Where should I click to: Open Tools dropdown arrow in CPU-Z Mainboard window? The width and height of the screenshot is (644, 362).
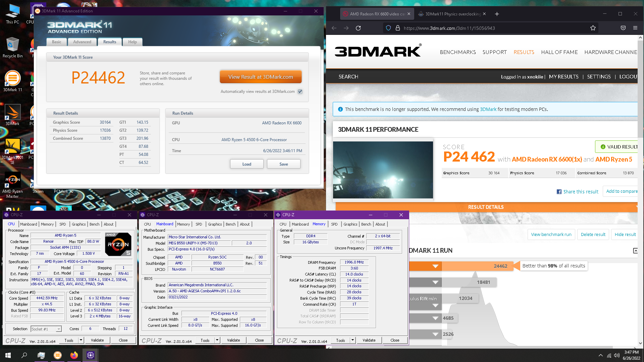pyautogui.click(x=217, y=340)
